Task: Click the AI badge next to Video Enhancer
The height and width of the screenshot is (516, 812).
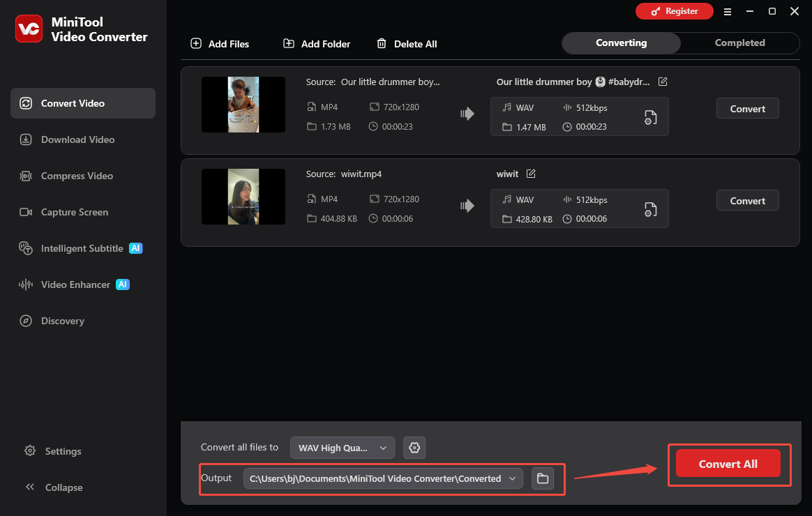Action: [123, 284]
